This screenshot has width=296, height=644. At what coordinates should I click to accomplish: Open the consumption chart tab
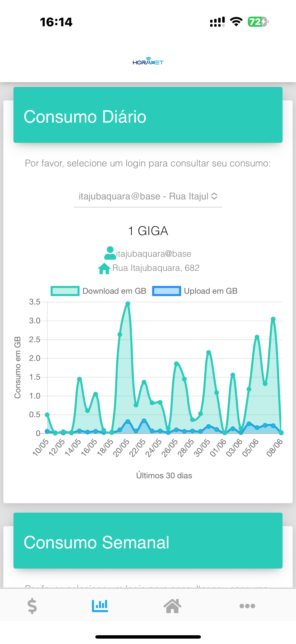[100, 606]
